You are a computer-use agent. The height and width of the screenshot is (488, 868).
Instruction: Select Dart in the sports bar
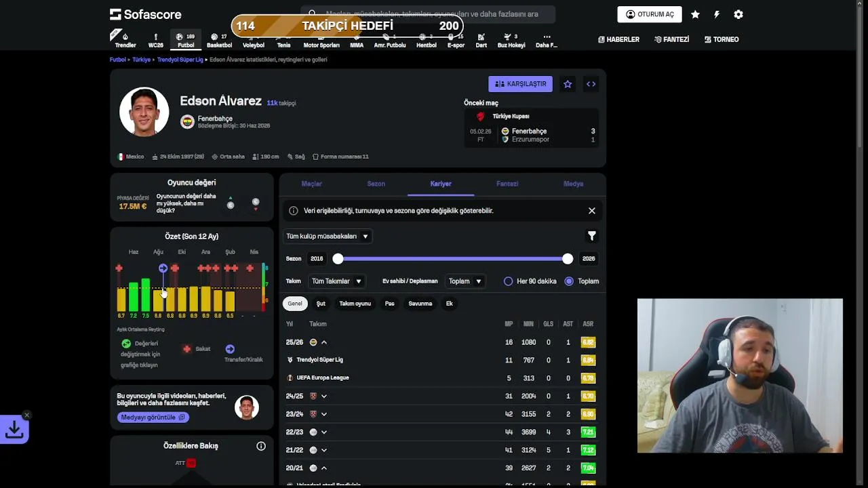tap(481, 40)
